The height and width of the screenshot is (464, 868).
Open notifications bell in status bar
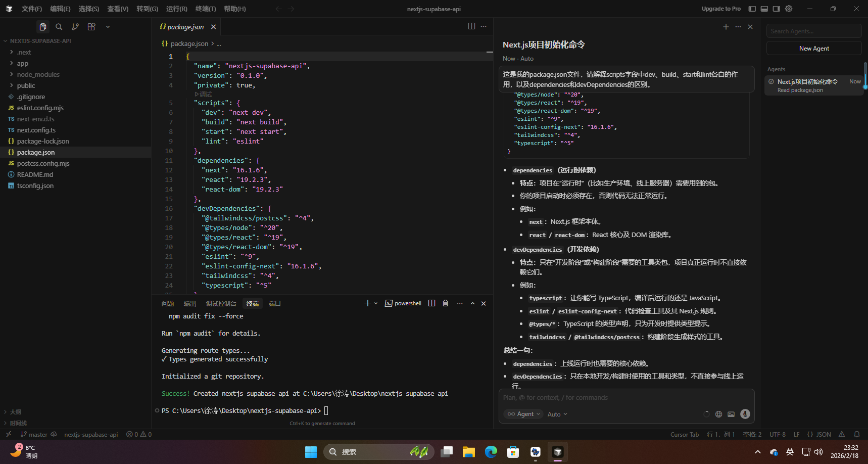(x=857, y=434)
